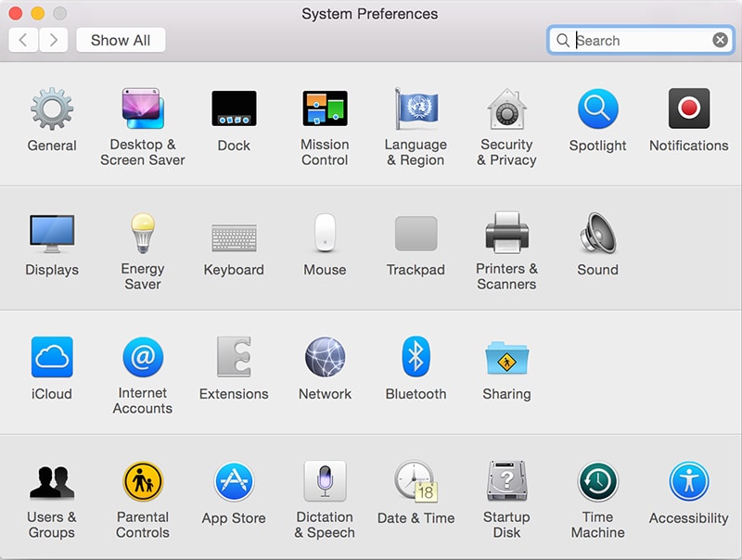Go forward with the right arrow button

[53, 40]
